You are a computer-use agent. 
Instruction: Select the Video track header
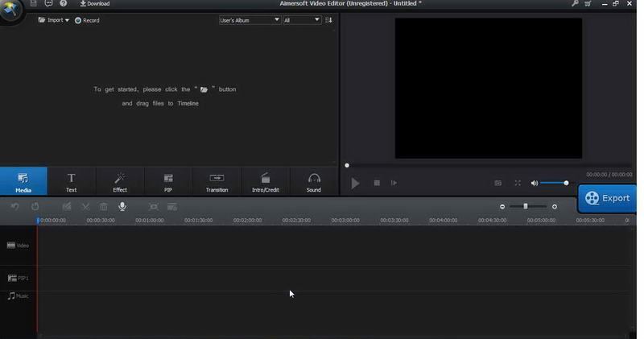pyautogui.click(x=18, y=246)
